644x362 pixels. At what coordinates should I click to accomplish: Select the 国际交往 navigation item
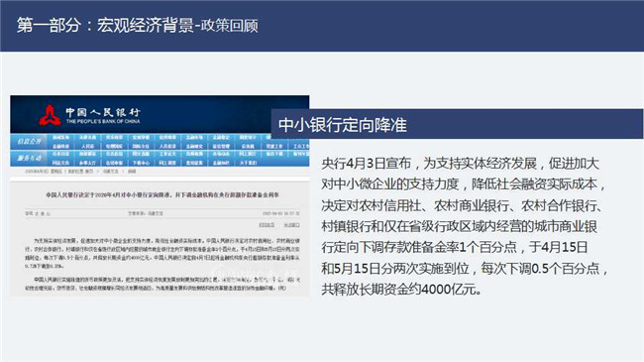coord(141,146)
